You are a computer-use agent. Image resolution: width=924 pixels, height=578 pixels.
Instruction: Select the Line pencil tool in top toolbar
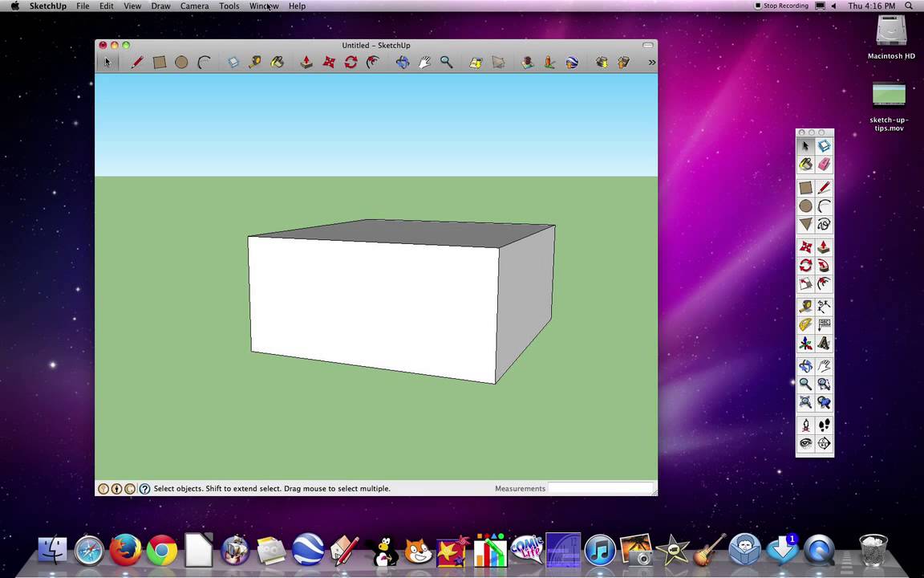point(137,62)
